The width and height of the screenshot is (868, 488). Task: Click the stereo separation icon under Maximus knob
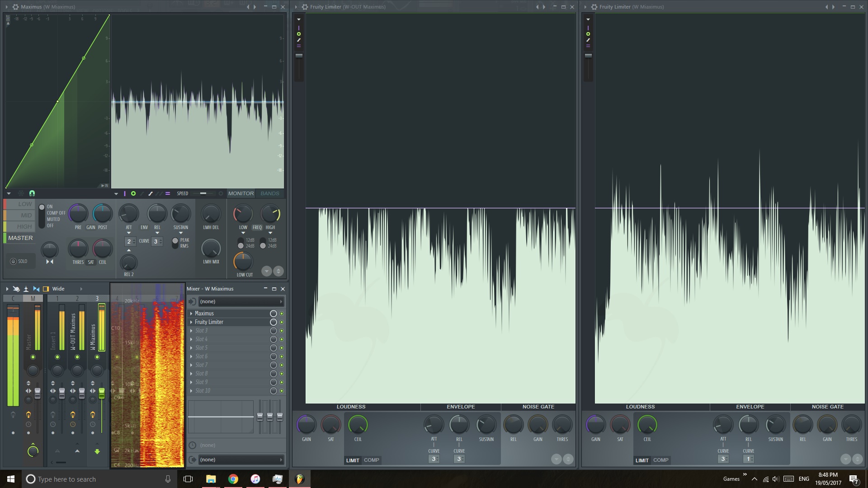tap(50, 262)
